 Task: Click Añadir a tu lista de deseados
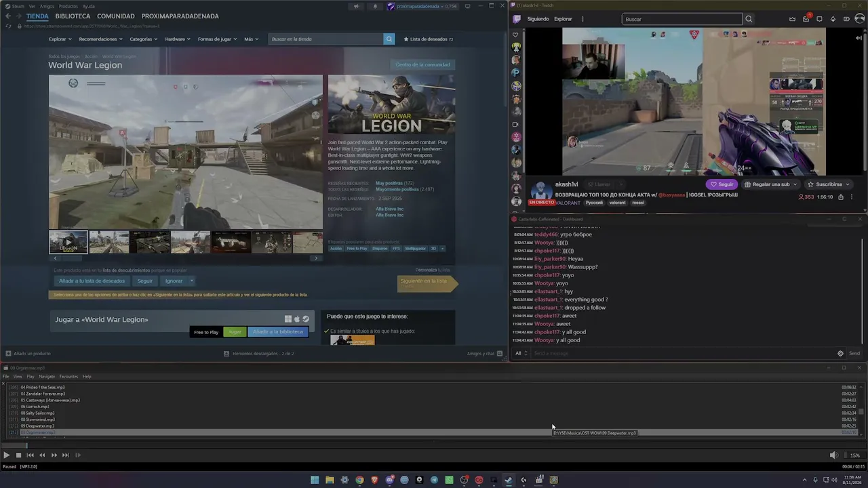tap(92, 281)
